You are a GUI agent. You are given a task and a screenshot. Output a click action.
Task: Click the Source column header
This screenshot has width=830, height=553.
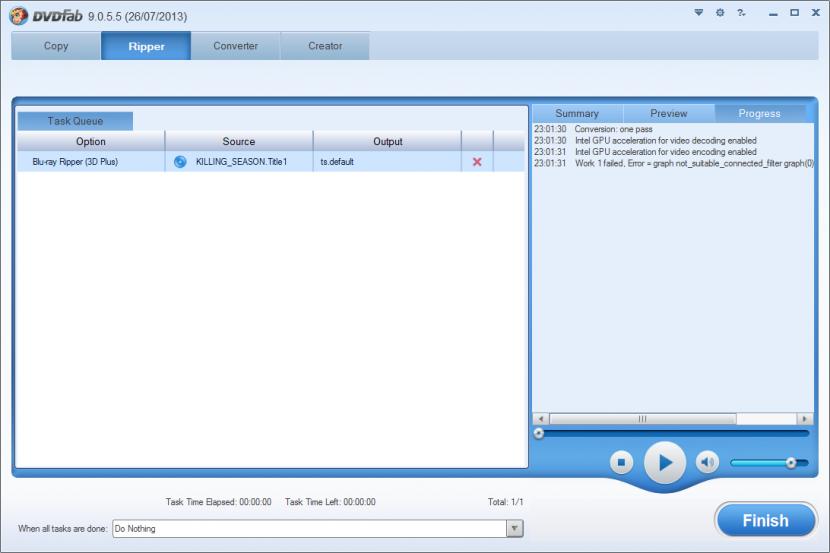point(239,141)
